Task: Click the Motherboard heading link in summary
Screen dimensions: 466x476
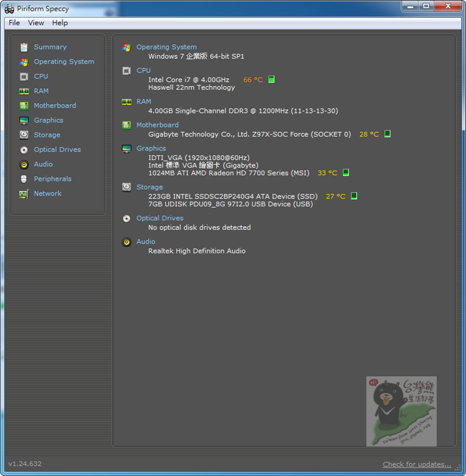Action: tap(157, 125)
